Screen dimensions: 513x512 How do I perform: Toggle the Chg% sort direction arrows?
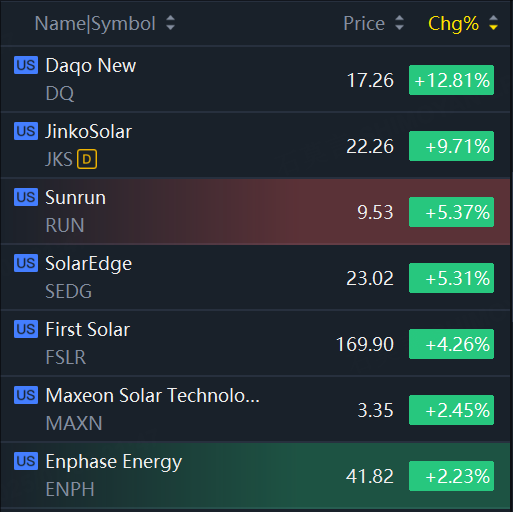(x=493, y=23)
